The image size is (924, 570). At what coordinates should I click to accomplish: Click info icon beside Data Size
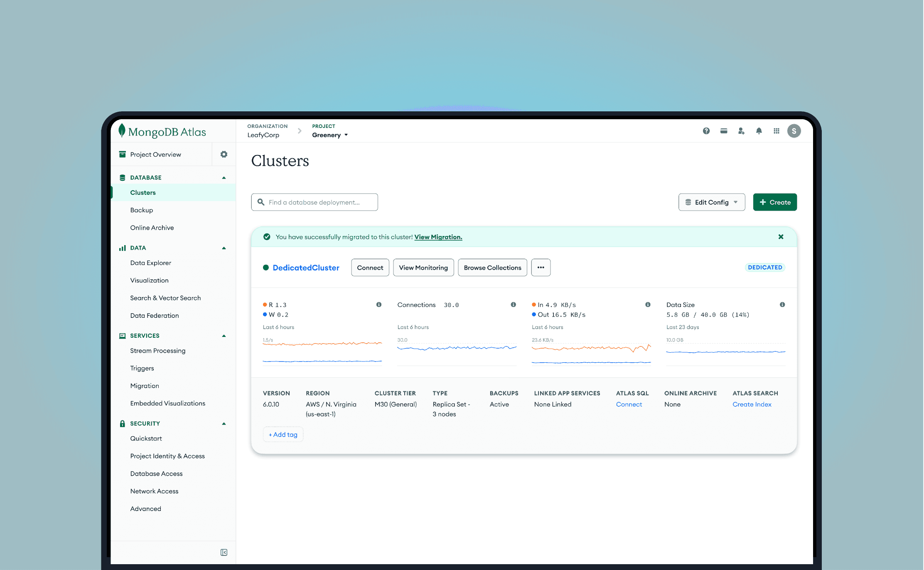[x=782, y=305]
